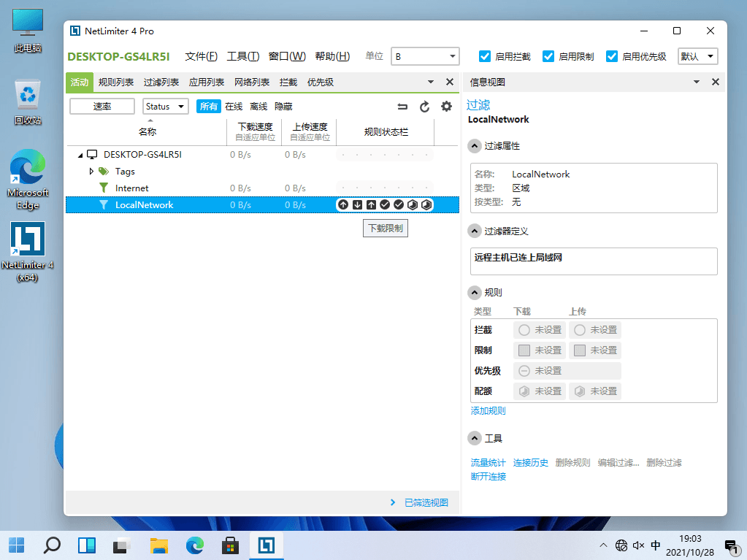Open File Explorer from the taskbar

point(159,545)
